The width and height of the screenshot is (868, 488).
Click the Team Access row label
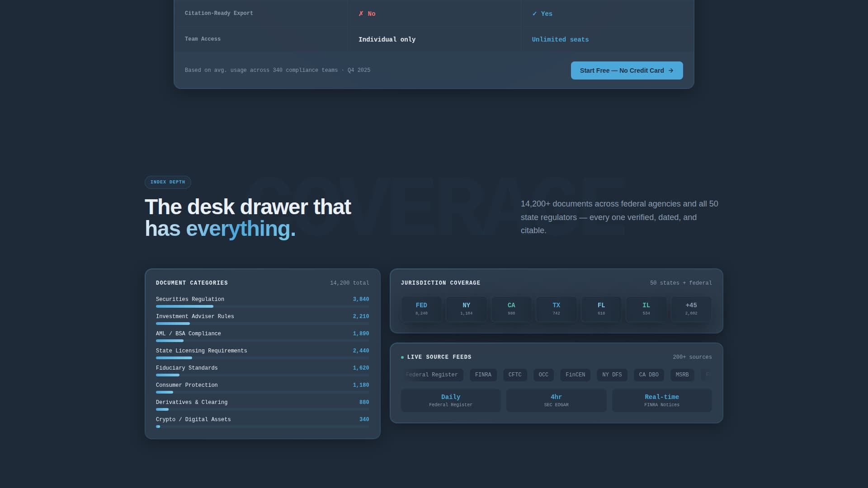coord(203,39)
